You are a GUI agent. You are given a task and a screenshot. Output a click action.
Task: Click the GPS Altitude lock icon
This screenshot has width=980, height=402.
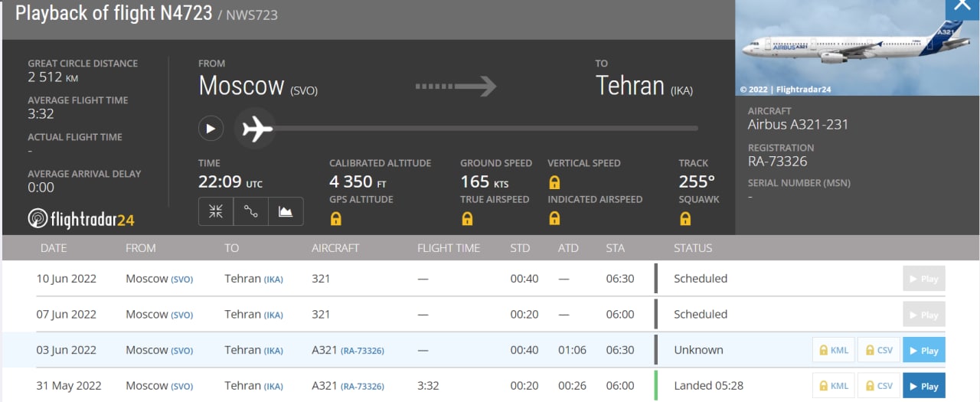335,219
